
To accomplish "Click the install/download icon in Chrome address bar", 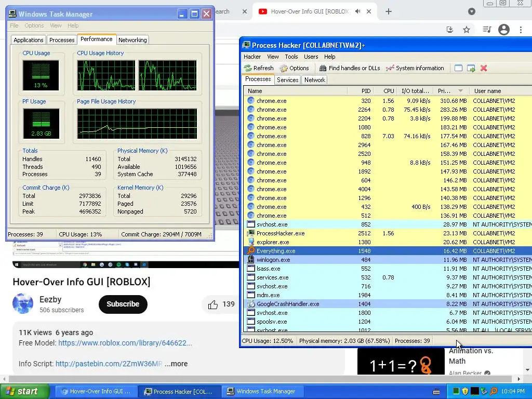I will [x=450, y=30].
